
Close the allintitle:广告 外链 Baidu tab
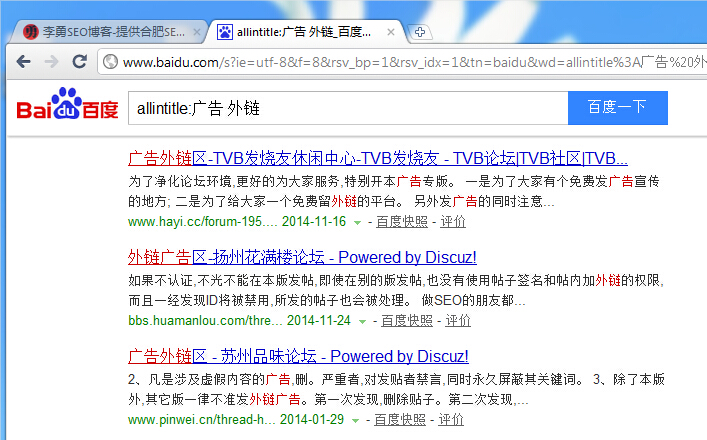pyautogui.click(x=391, y=32)
